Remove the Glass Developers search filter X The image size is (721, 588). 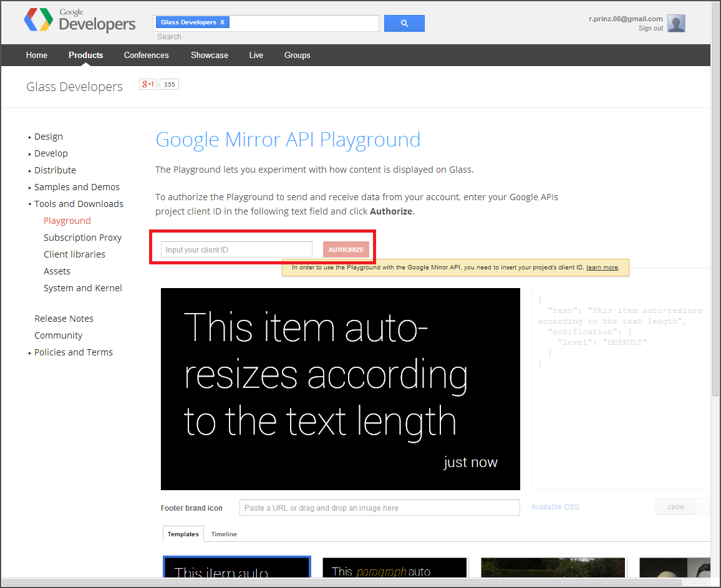click(223, 22)
